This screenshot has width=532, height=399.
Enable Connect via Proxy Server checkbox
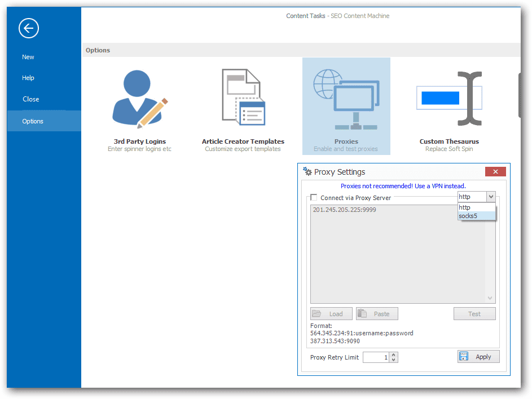pos(314,197)
